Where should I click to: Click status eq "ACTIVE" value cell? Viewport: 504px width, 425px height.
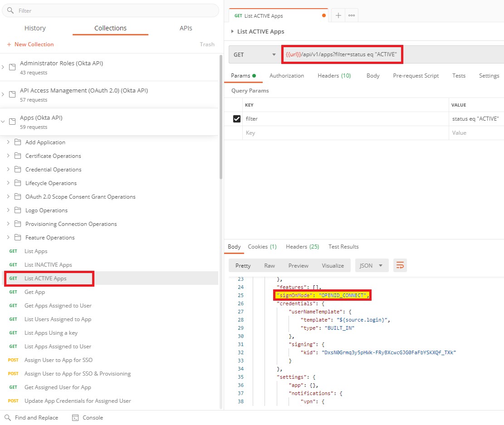(x=476, y=119)
